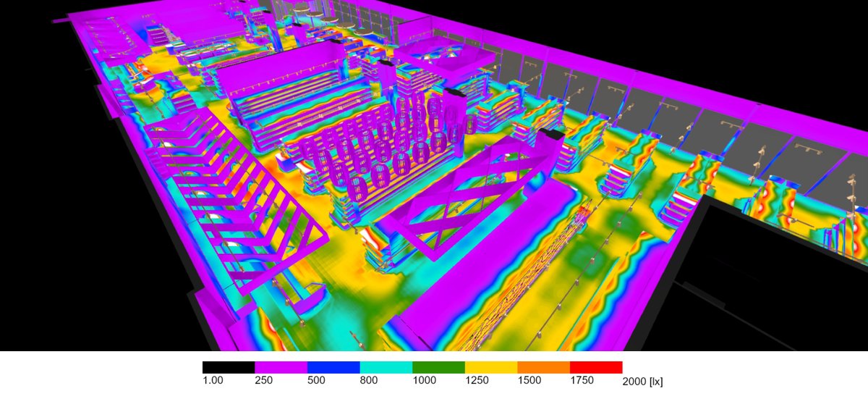
Task: Click the cyan swatch in the lux legend
Action: 386,367
